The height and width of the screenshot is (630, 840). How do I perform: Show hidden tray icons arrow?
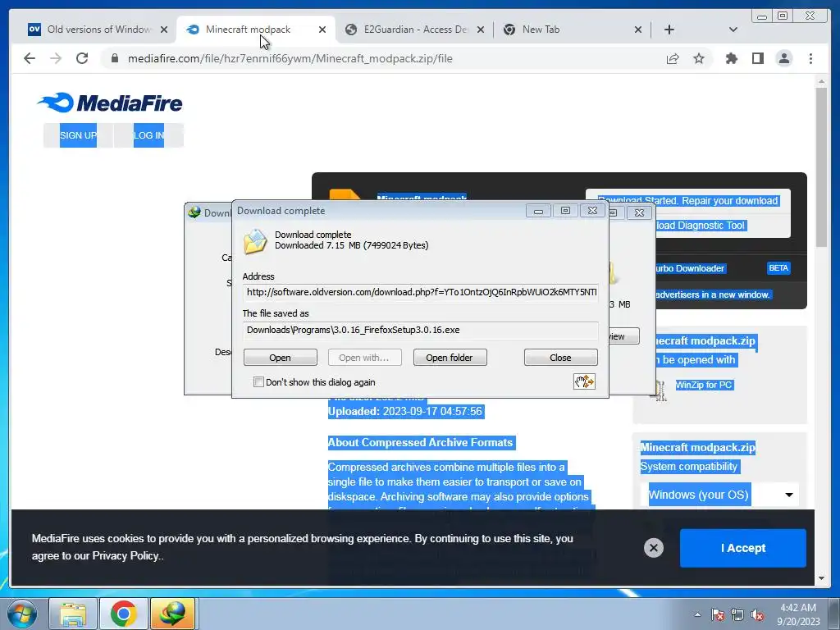coord(697,614)
